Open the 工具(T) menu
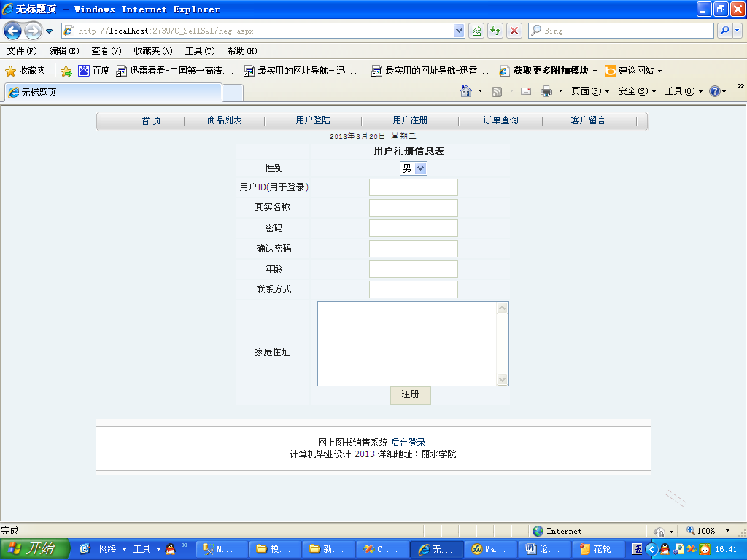Viewport: 747px width, 560px height. (200, 51)
